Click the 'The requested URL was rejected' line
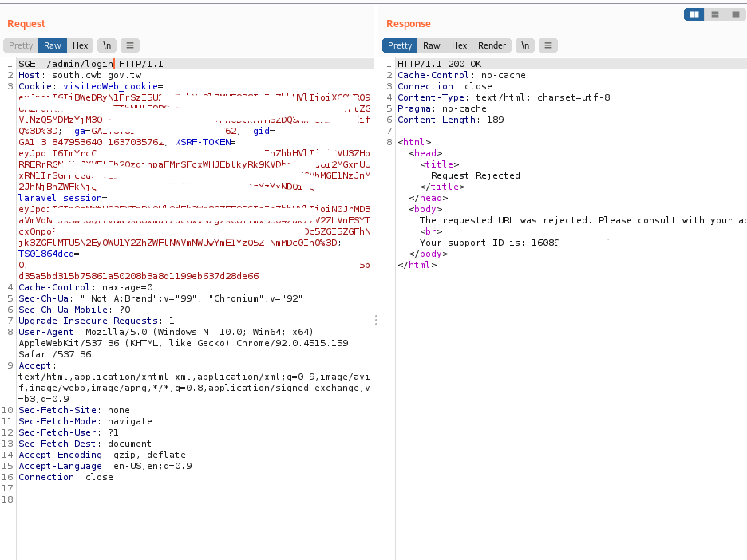Viewport: 747px width, 560px height. pyautogui.click(x=583, y=220)
